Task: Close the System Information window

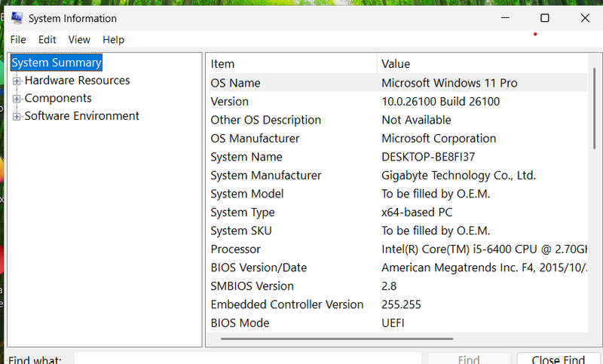Action: point(585,17)
